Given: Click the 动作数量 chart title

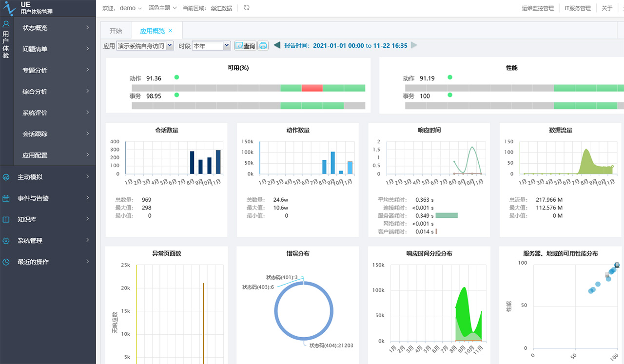Looking at the screenshot, I should click(298, 130).
